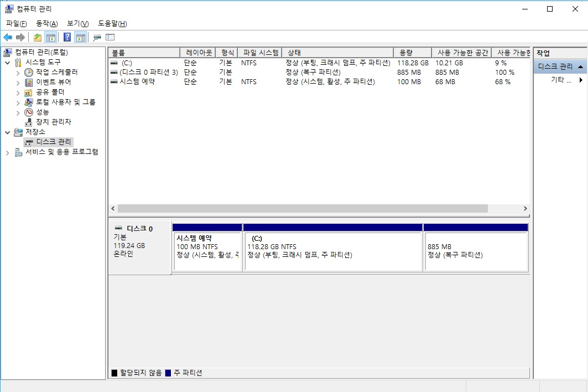The image size is (588, 392).
Task: Click the 118.28 GB capacity cell
Action: pos(413,63)
